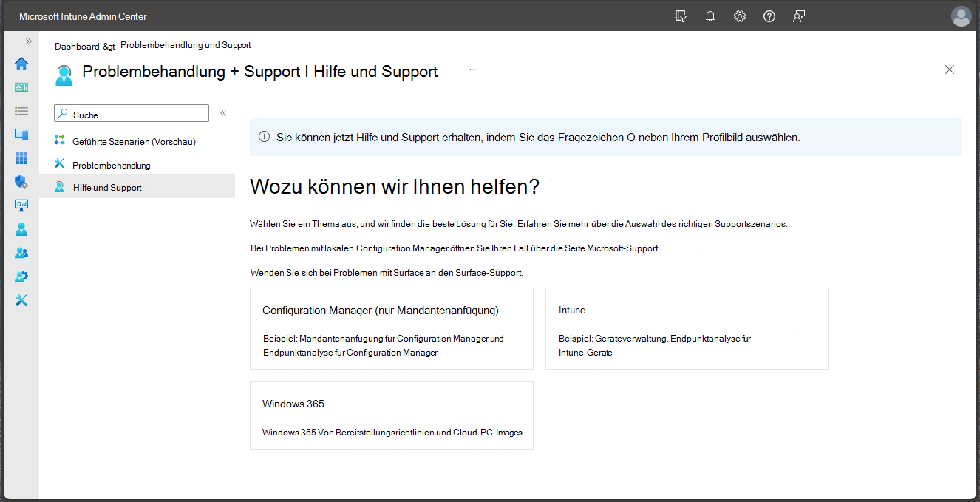This screenshot has width=980, height=502.
Task: Open the Troubleshooting tools icon in the sidebar
Action: [21, 300]
